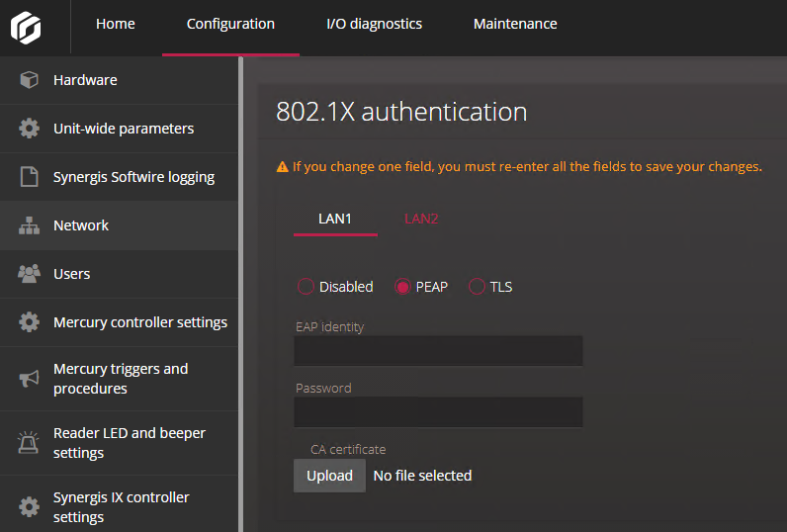Focus the EAP identity input field

click(438, 351)
